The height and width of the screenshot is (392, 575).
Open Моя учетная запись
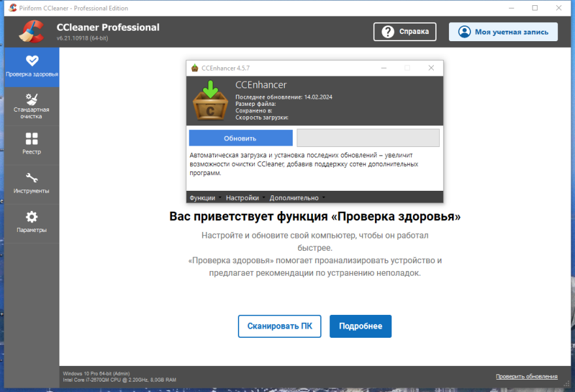point(503,31)
